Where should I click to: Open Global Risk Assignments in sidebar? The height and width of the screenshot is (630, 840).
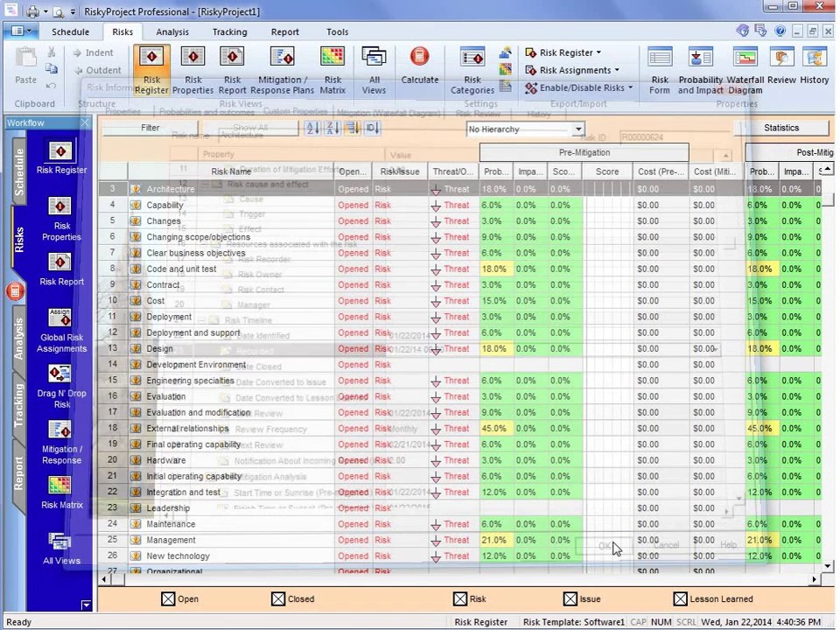(61, 331)
